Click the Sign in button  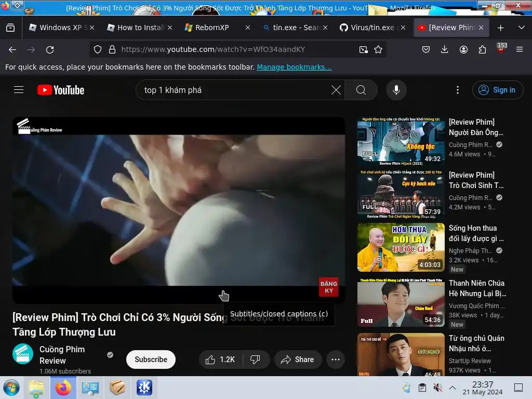pos(497,90)
